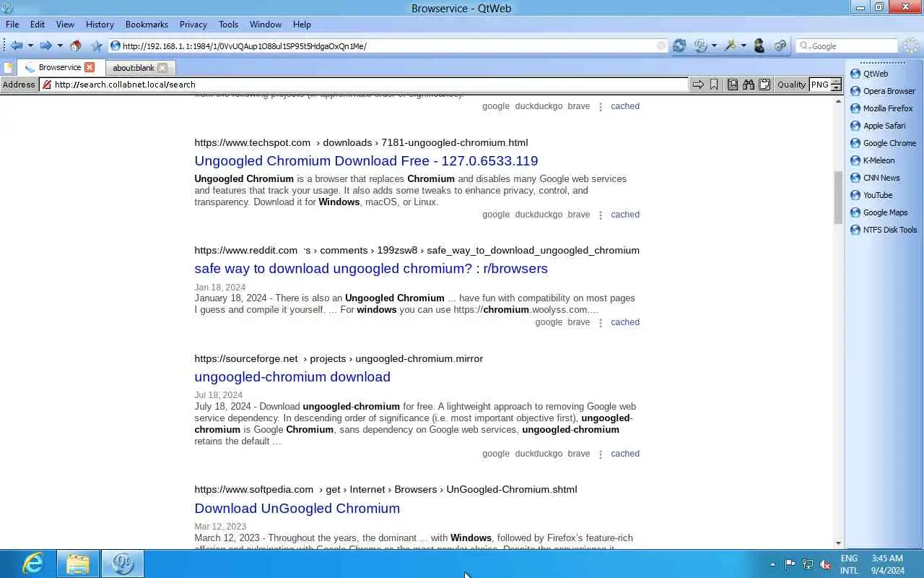Viewport: 924px width, 578px height.
Task: Open the Privacy menu
Action: 193,24
